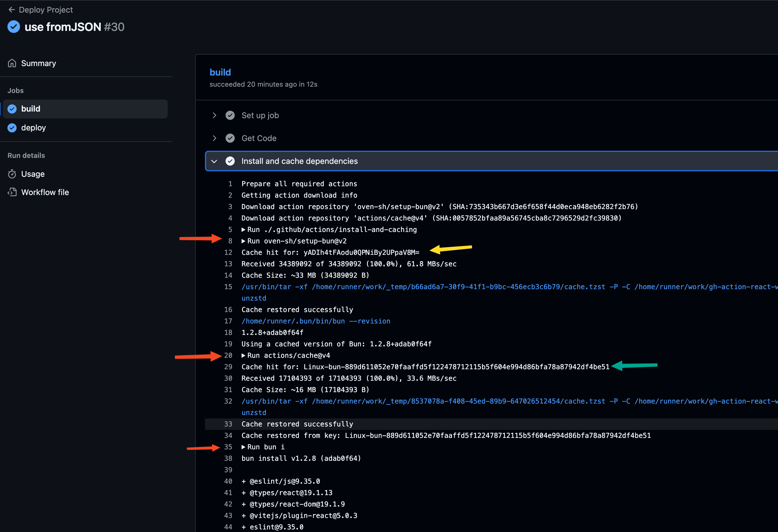Viewport: 778px width, 532px height.
Task: Click the Summary home icon
Action: point(12,63)
